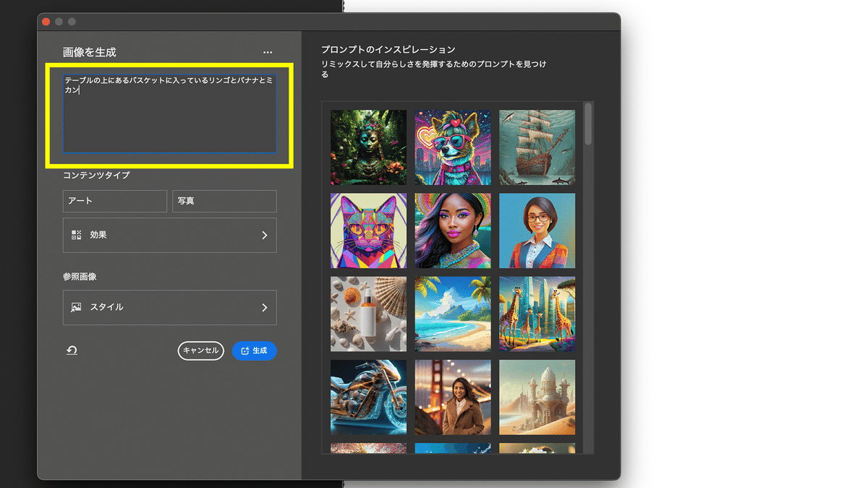Choose the seashells and bottle thumbnail
Viewport: 868px width, 488px height.
[x=368, y=314]
